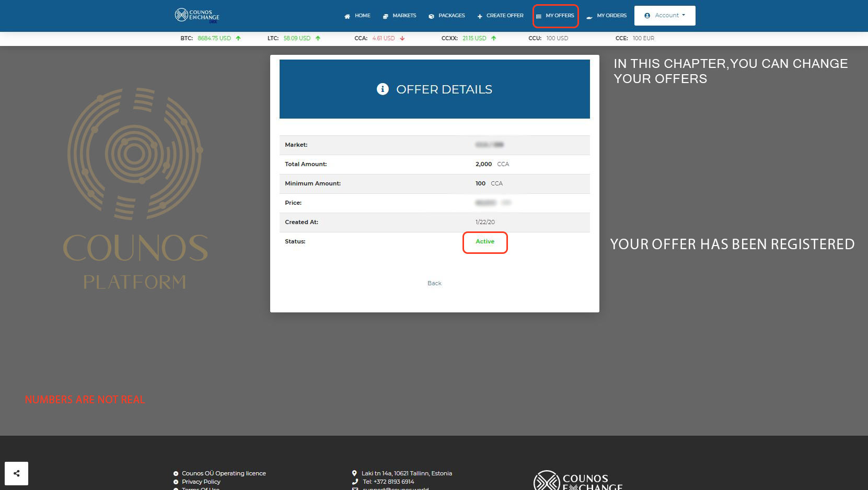This screenshot has width=868, height=490.
Task: Click the Total Amount value 2,000 CCA
Action: 492,164
